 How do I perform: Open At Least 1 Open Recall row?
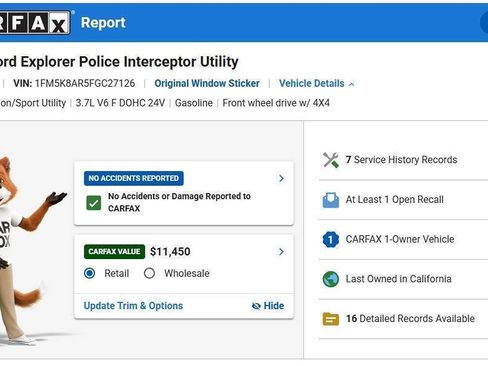(x=403, y=200)
